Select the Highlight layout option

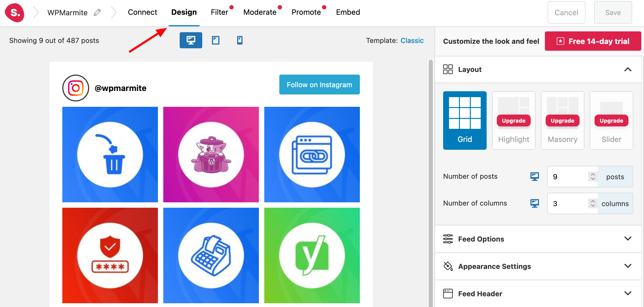pyautogui.click(x=513, y=120)
